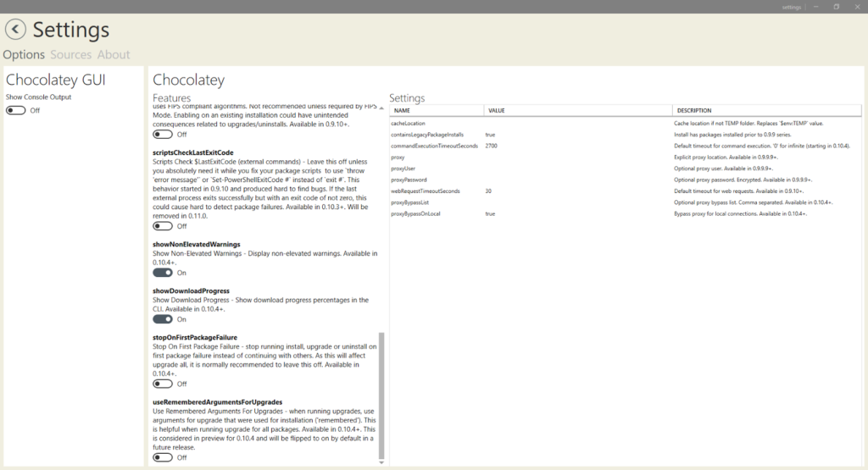Restore down the window

click(837, 7)
